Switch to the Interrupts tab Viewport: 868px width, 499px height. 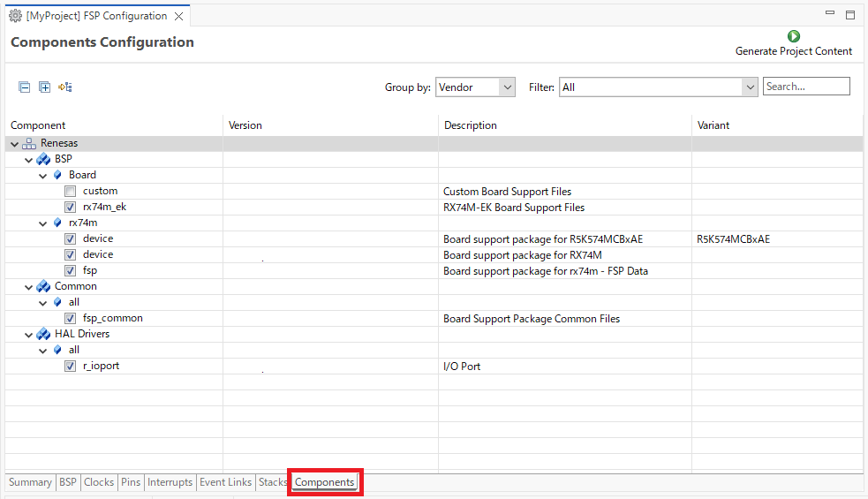click(x=170, y=482)
